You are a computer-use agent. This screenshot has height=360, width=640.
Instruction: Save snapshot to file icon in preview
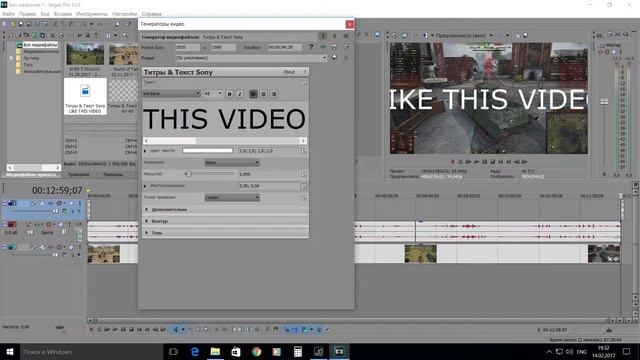click(x=525, y=36)
